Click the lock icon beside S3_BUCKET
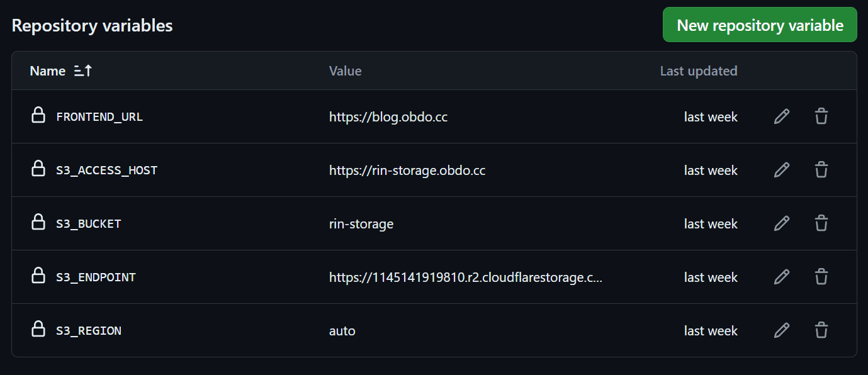Screen dimensions: 868x375 coord(38,222)
